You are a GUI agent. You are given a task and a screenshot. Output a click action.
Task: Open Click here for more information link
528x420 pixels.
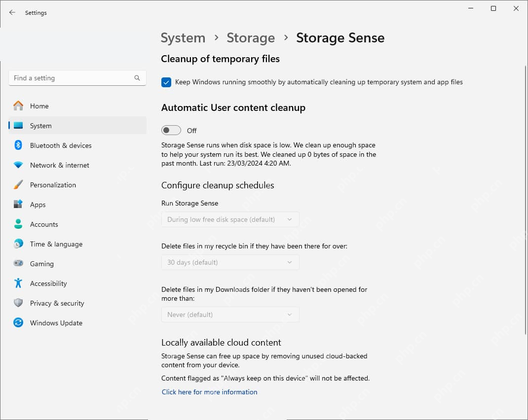[209, 392]
